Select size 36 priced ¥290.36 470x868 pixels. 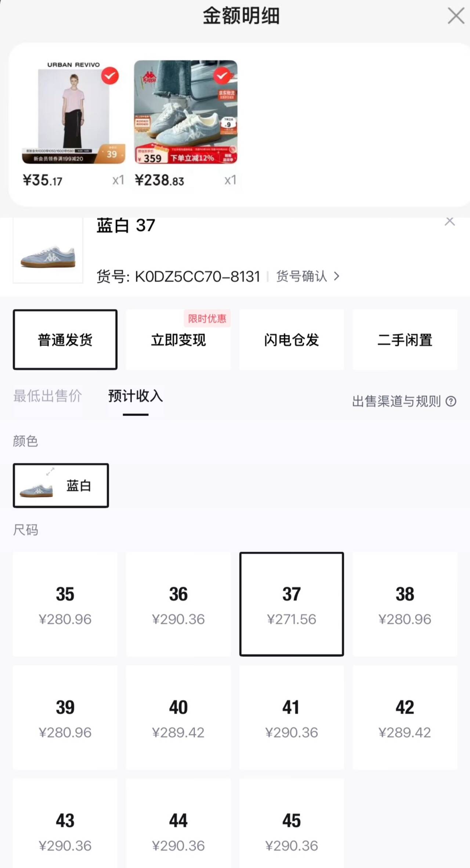[x=178, y=604]
